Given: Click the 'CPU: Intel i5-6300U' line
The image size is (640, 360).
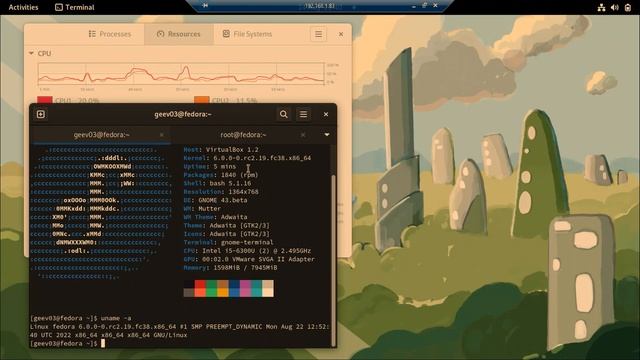Looking at the screenshot, I should 247,251.
